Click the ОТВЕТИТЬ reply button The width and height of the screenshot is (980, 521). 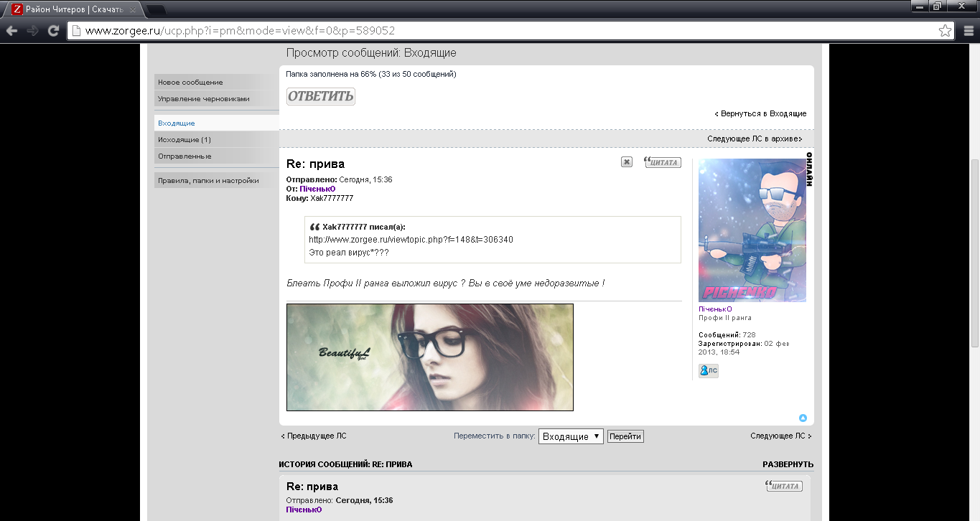pos(321,96)
